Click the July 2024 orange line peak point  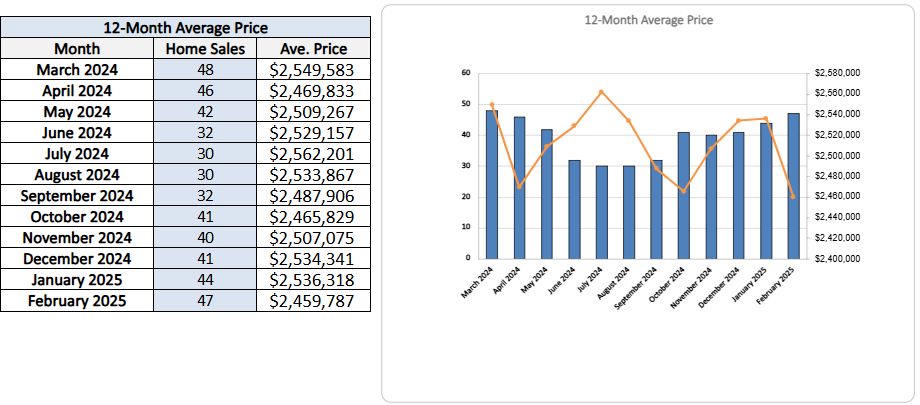601,92
